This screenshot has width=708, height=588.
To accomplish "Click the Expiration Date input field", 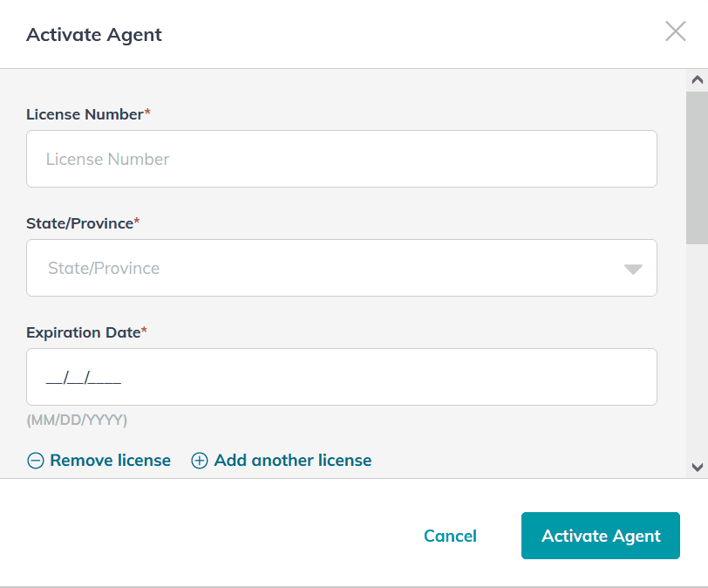I will tap(342, 377).
